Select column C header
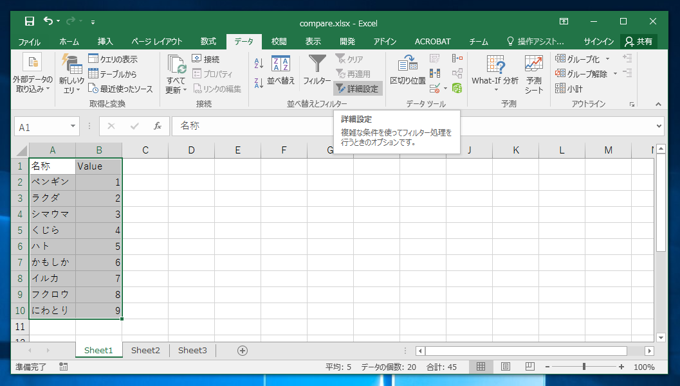This screenshot has width=680, height=386. click(x=145, y=150)
